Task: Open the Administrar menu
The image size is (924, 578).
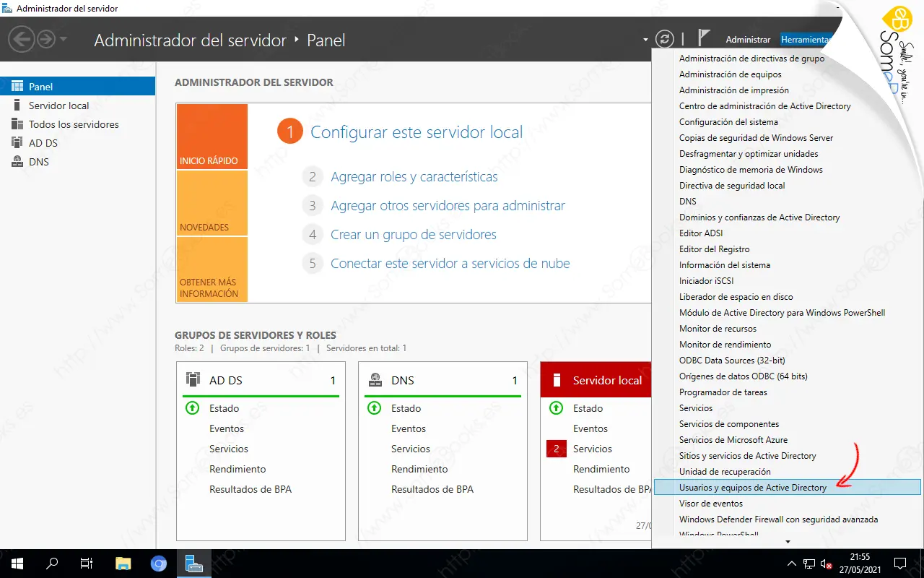Action: tap(748, 40)
